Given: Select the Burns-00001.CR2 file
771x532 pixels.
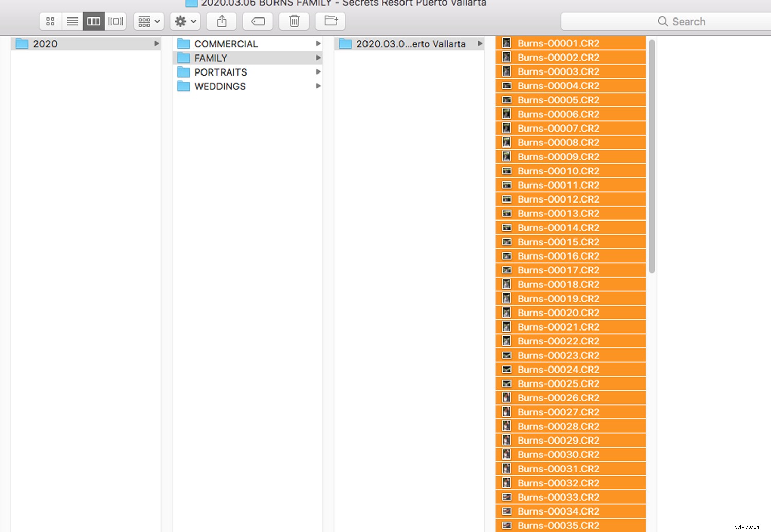Looking at the screenshot, I should [558, 43].
